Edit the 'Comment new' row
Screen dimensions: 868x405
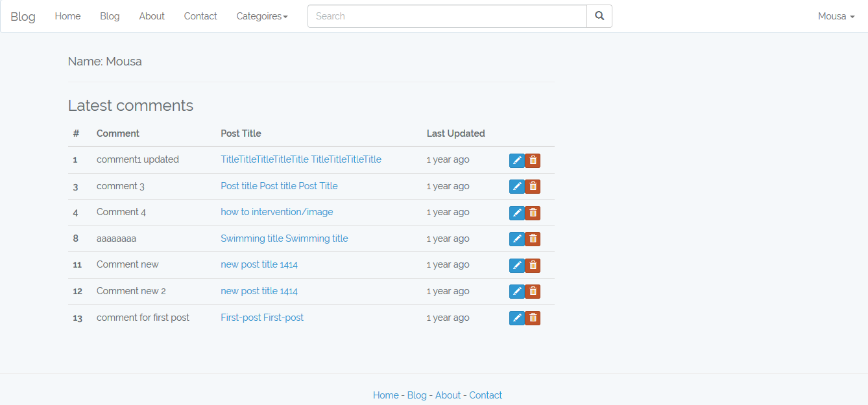click(516, 265)
